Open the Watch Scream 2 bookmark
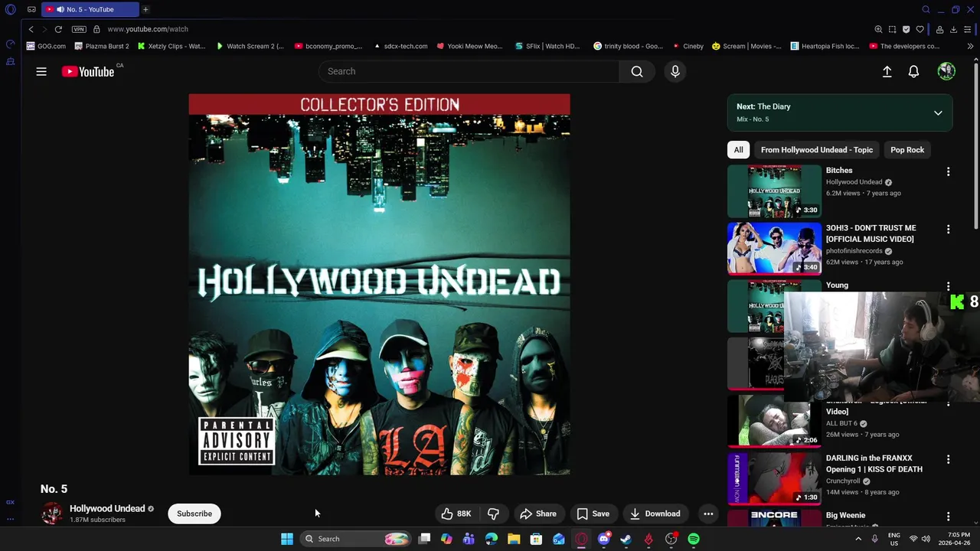The height and width of the screenshot is (551, 980). tap(250, 46)
